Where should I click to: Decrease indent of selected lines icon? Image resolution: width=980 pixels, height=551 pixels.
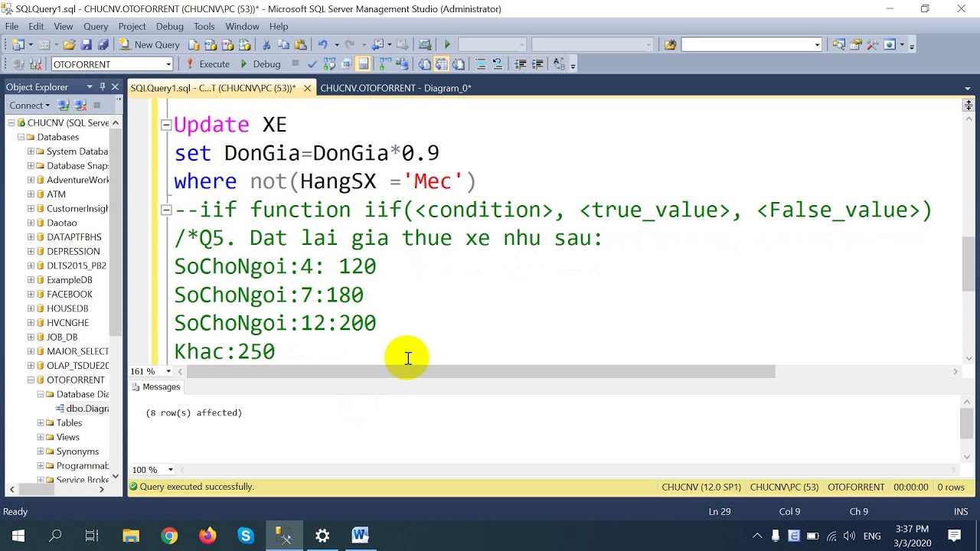521,64
